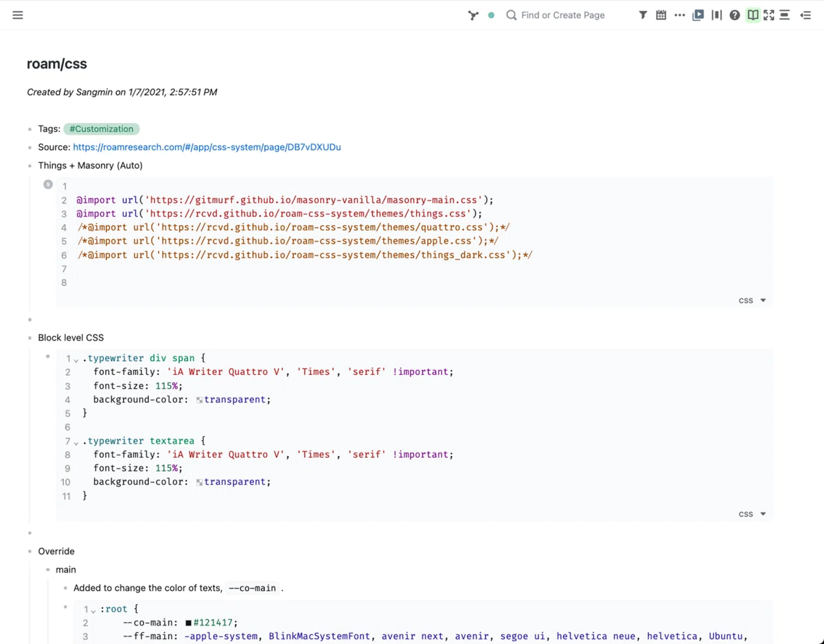The image size is (824, 644).
Task: Click the bullet next to Block level CSS
Action: (30, 338)
